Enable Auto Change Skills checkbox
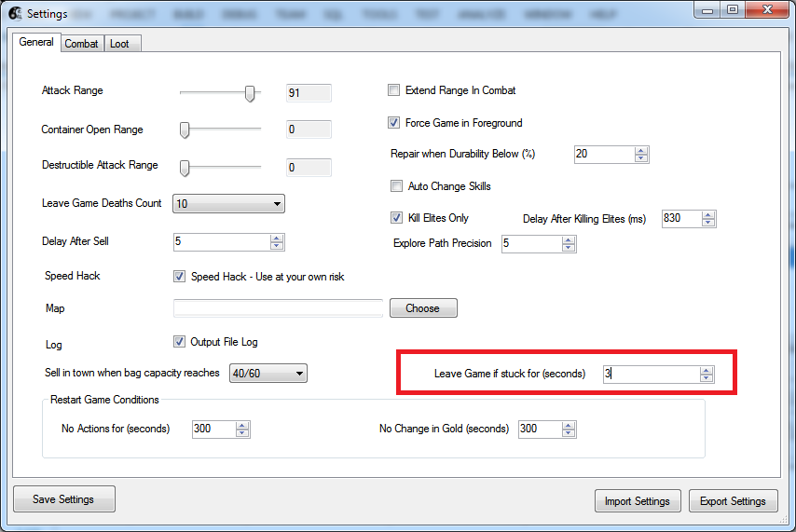This screenshot has height=532, width=796. click(x=396, y=186)
